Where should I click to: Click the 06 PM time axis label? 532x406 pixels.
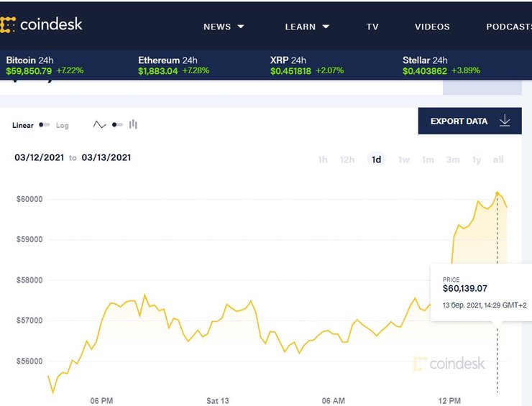101,401
